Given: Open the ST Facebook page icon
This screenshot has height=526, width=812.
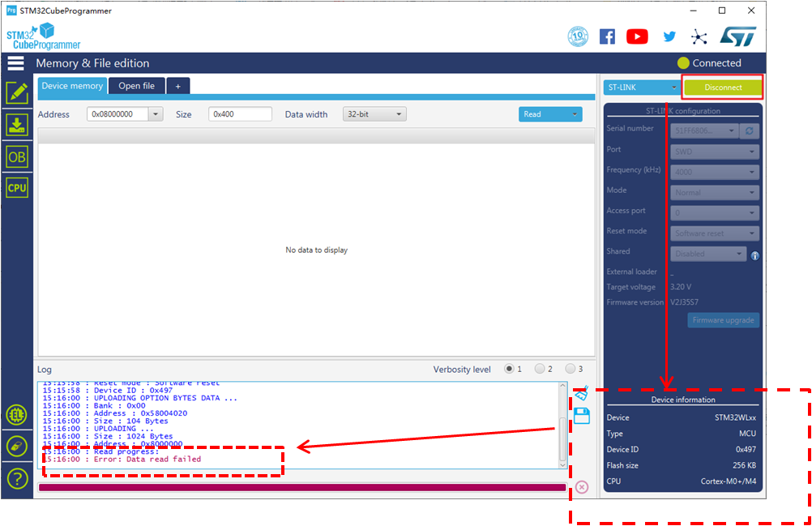Looking at the screenshot, I should pyautogui.click(x=607, y=36).
